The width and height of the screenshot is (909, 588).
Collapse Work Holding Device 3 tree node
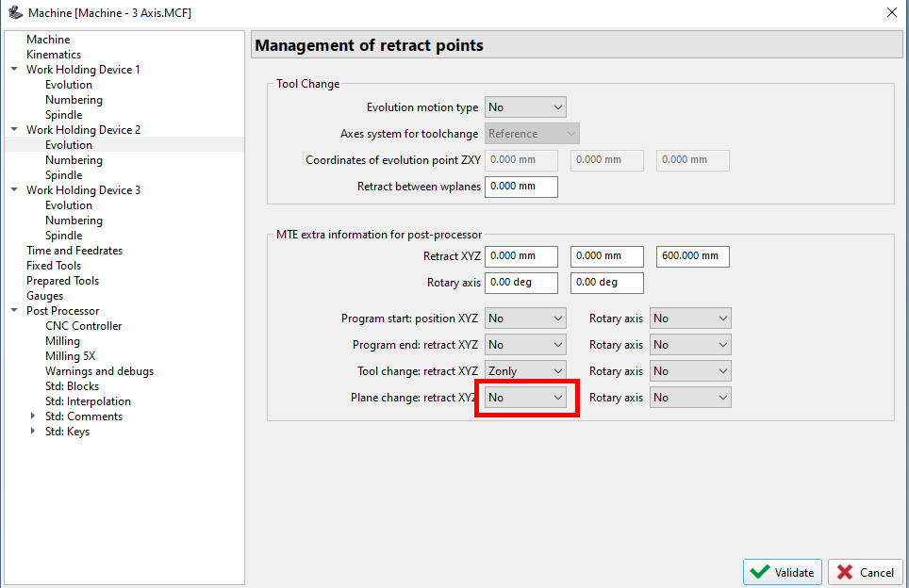point(14,189)
